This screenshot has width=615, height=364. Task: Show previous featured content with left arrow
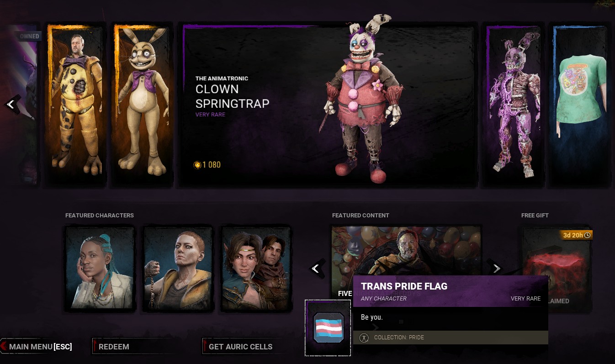[x=316, y=269]
